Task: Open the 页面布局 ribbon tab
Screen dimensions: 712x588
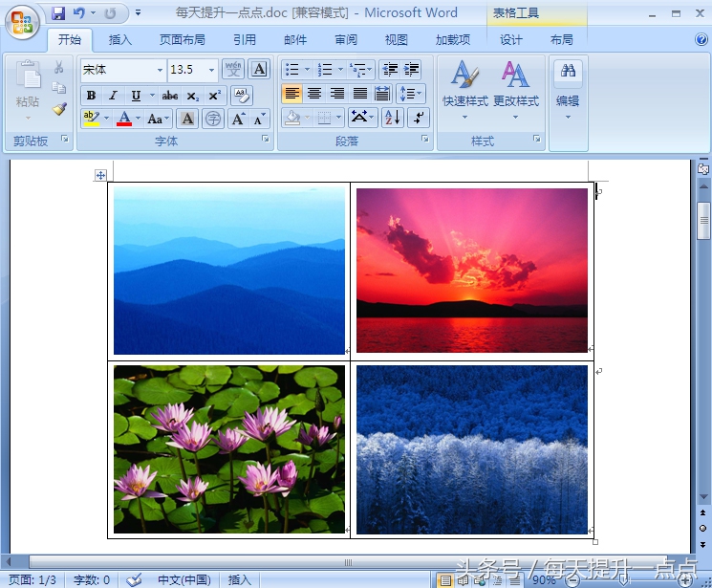Action: pos(183,40)
